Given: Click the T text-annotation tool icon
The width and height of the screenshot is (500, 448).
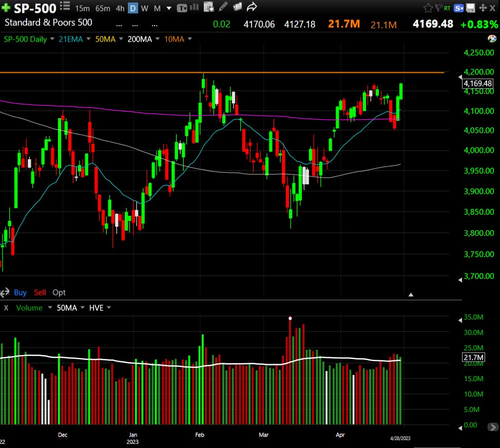Looking at the screenshot, I should (182, 8).
